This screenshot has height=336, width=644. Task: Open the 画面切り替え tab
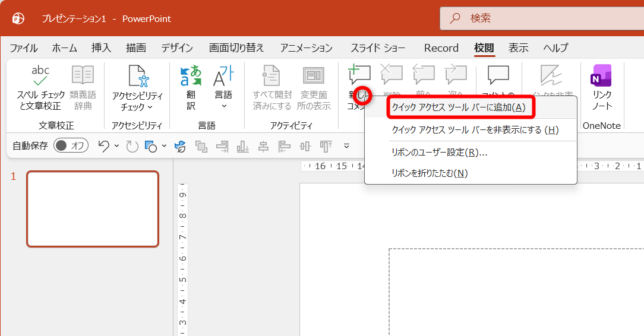click(236, 48)
